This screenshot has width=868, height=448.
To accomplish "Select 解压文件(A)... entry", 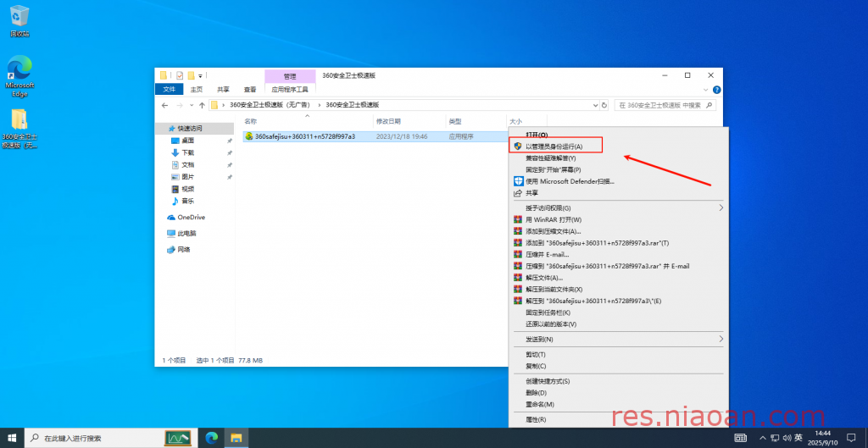I will [x=544, y=278].
